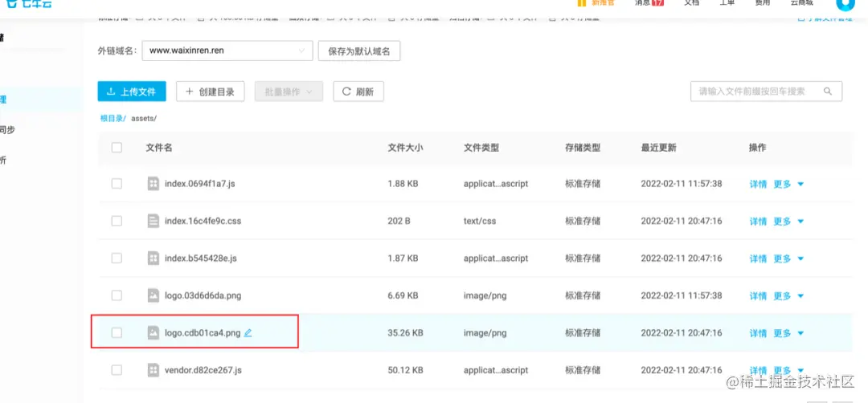Open 详情 for index.16c4fe9c.css

click(x=758, y=221)
